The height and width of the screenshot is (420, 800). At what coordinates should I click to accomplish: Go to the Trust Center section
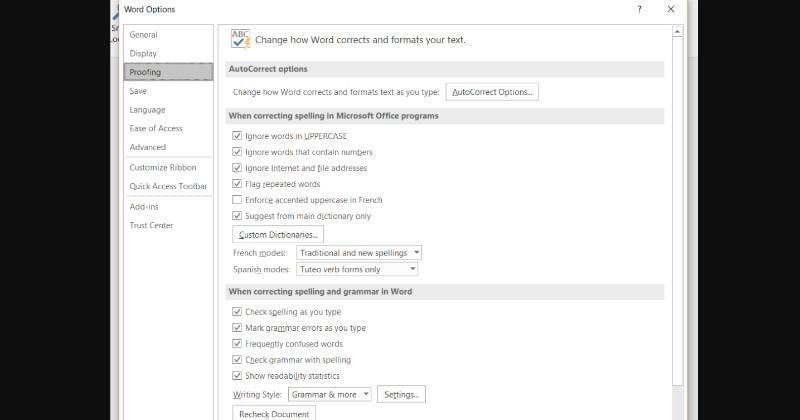pos(151,225)
